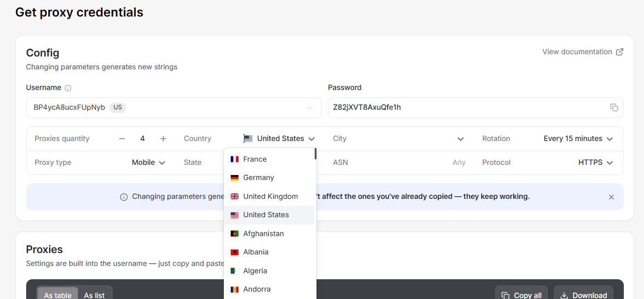Click the Albania flag icon

pos(234,252)
